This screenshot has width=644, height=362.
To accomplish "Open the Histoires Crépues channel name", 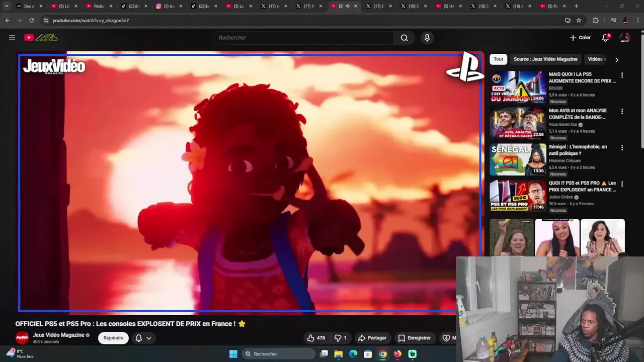I will point(565,160).
